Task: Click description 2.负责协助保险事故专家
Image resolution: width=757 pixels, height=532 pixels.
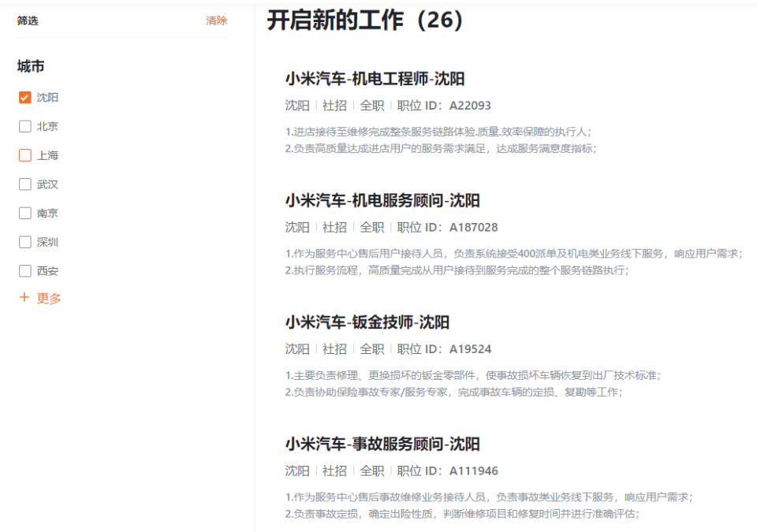Action: [x=454, y=392]
